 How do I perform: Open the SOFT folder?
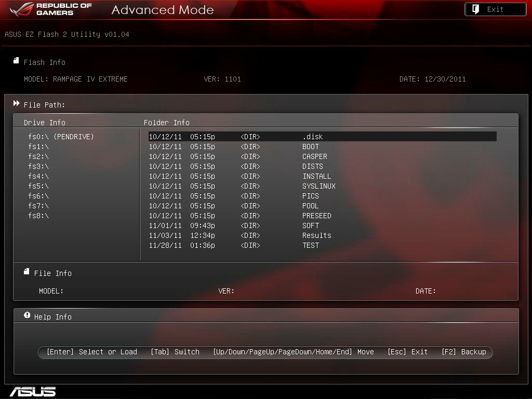point(311,225)
